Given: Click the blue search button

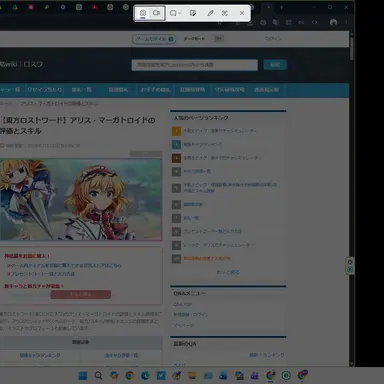Looking at the screenshot, I should 275,65.
